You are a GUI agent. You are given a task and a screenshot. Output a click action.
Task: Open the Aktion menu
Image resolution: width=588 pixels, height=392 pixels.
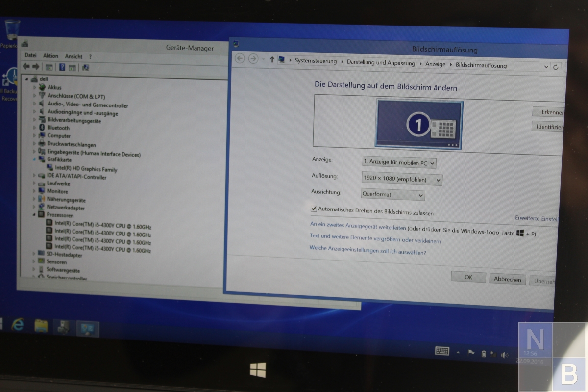50,56
